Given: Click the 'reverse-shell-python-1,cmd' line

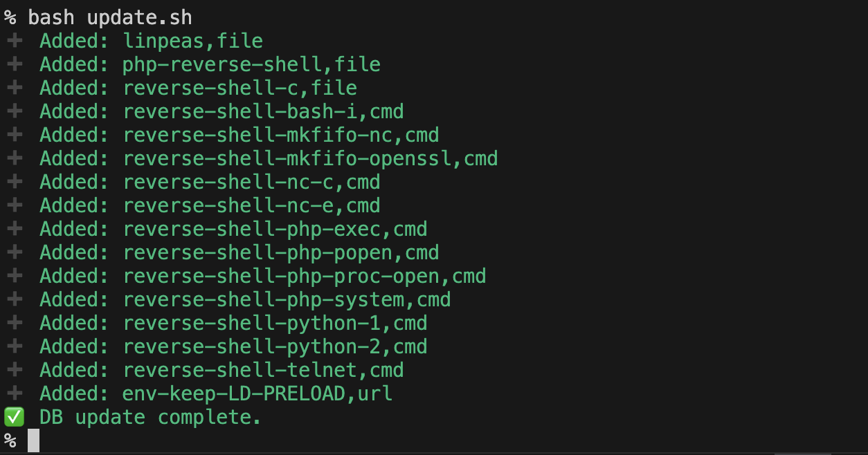Looking at the screenshot, I should 275,324.
